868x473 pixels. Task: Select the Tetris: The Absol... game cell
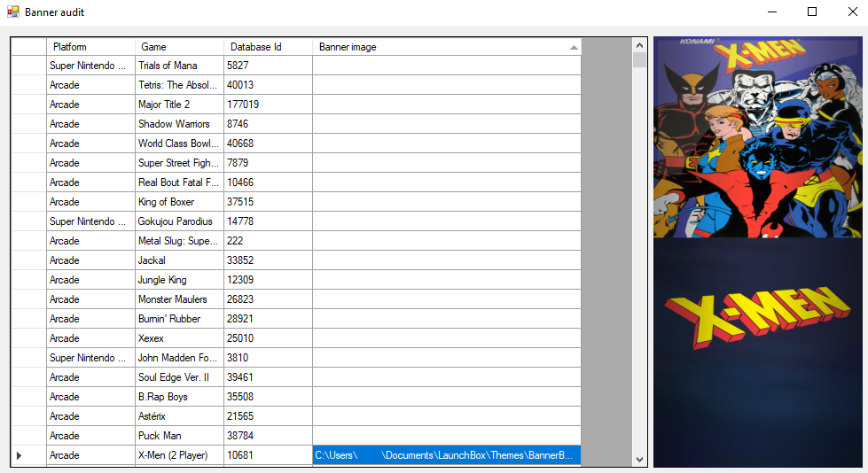(x=179, y=85)
